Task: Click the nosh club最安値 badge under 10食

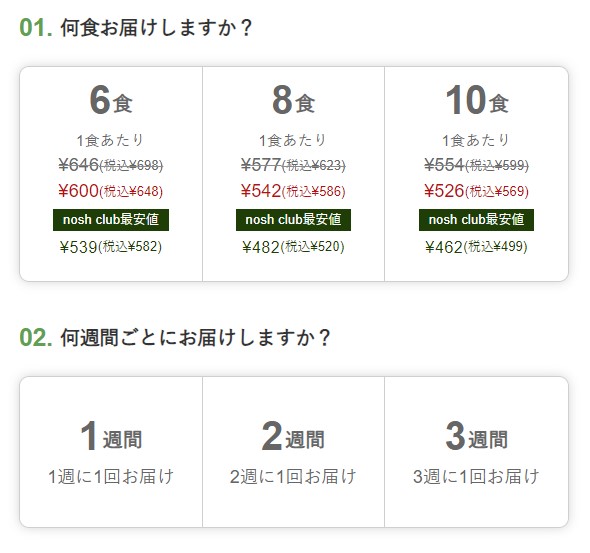Action: coord(476,220)
